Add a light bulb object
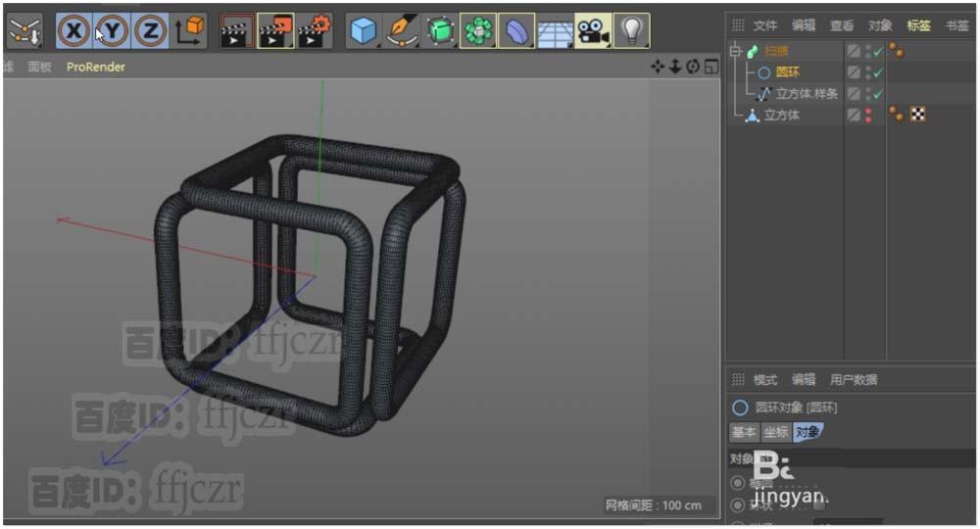 [631, 30]
